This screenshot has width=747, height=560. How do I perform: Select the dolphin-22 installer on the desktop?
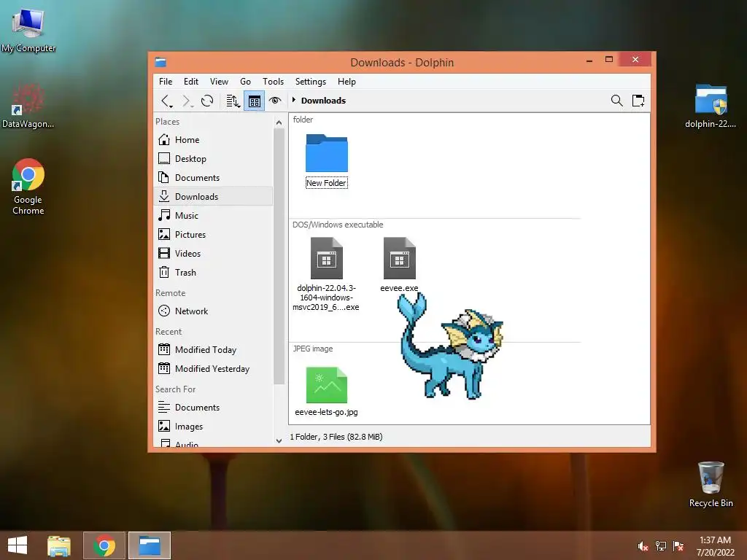click(x=711, y=106)
